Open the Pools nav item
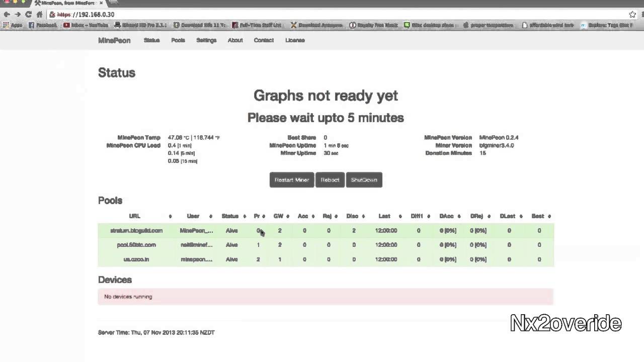The width and height of the screenshot is (644, 362). pyautogui.click(x=178, y=40)
